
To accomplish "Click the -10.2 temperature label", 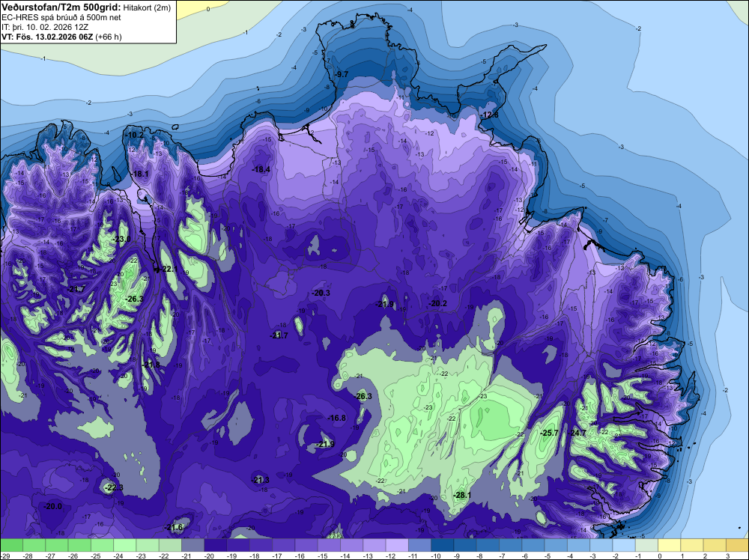I will click(135, 135).
